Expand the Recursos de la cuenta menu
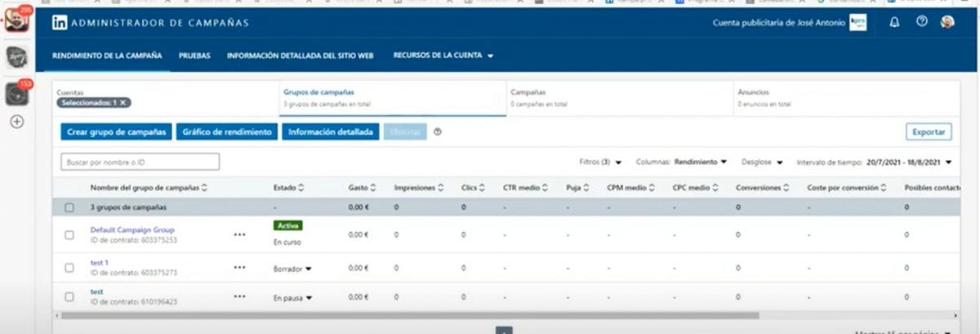The width and height of the screenshot is (980, 334). tap(443, 56)
